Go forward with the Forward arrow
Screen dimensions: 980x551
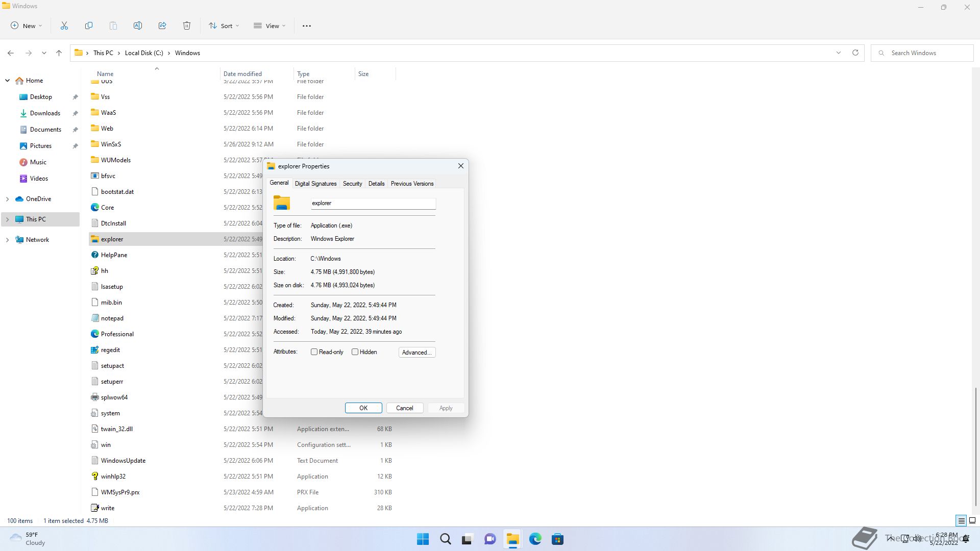[x=29, y=53]
